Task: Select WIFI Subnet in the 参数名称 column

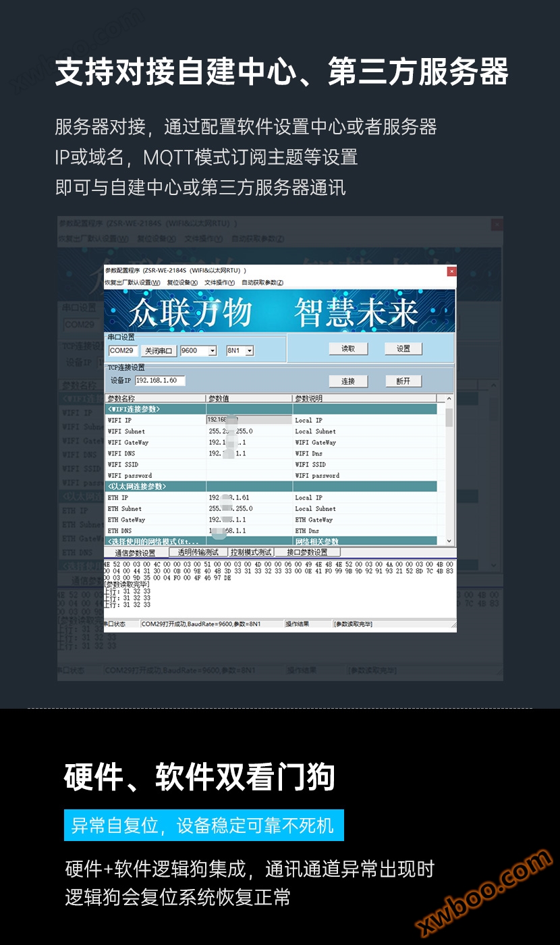Action: pos(126,431)
